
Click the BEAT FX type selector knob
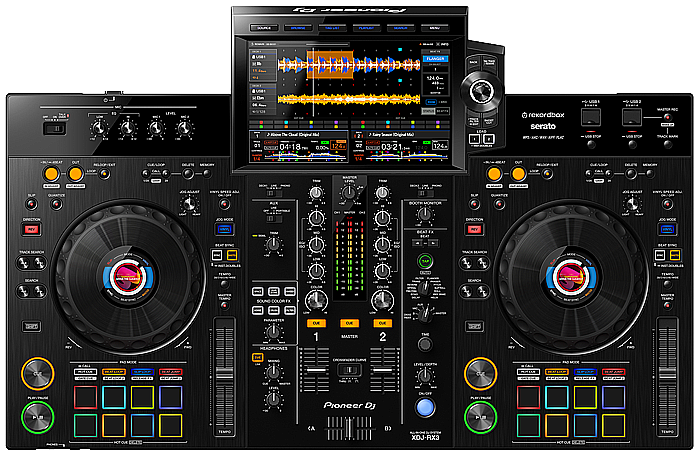pos(425,288)
